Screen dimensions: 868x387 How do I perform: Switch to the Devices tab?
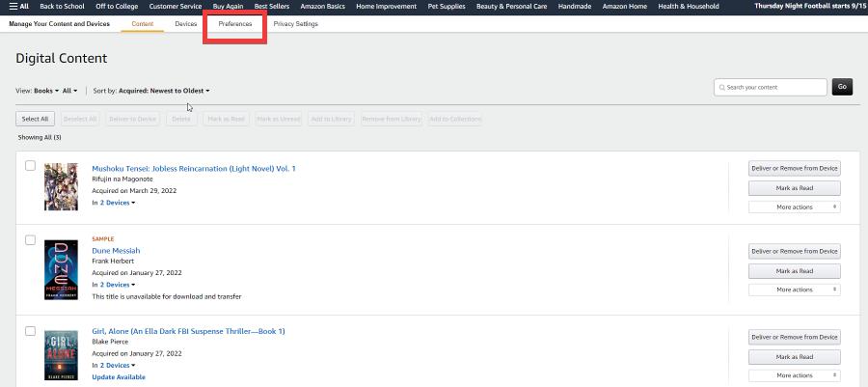[186, 24]
